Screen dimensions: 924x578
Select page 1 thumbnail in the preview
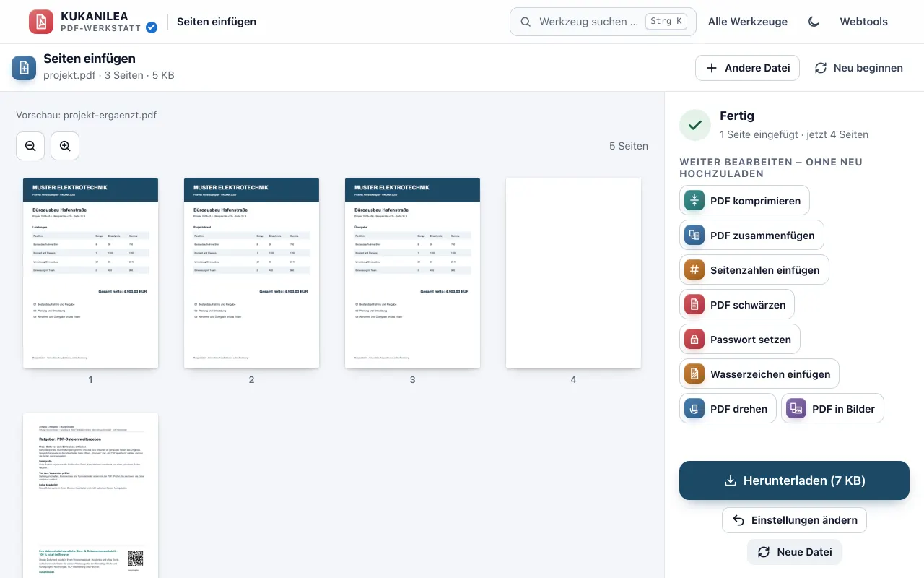(x=90, y=273)
